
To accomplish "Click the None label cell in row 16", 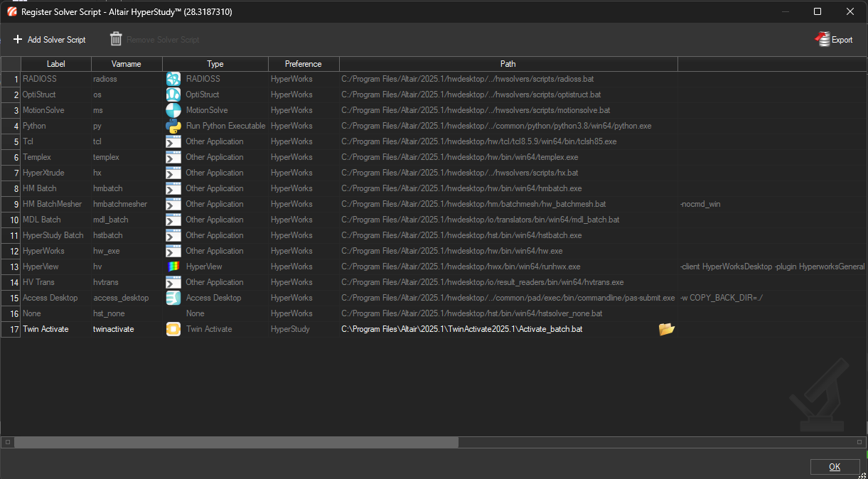I will (x=56, y=313).
